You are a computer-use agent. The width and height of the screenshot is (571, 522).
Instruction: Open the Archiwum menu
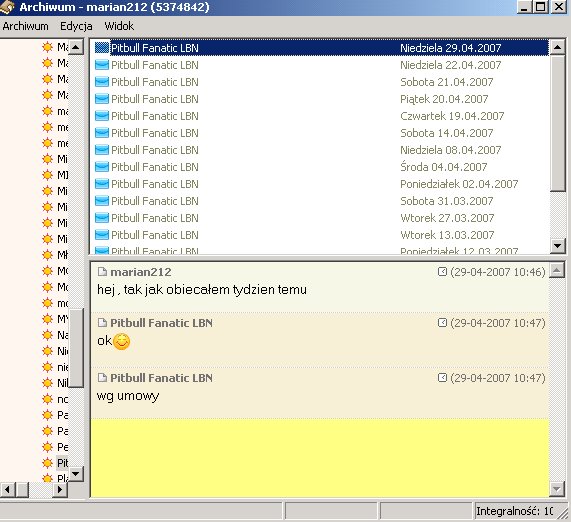(x=25, y=26)
